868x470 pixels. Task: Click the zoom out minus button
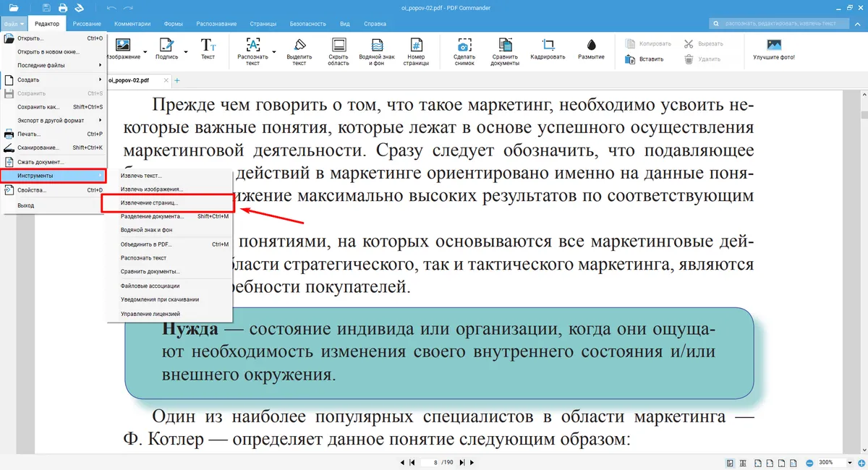[810, 462]
